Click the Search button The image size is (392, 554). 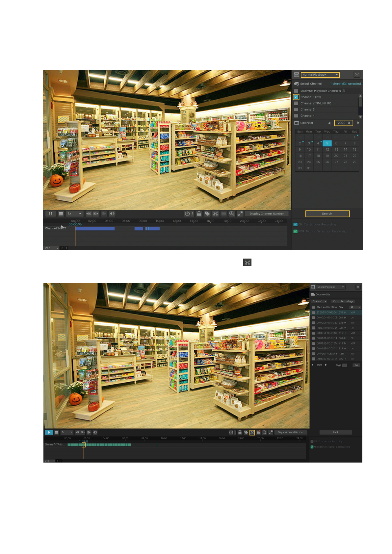(x=327, y=214)
